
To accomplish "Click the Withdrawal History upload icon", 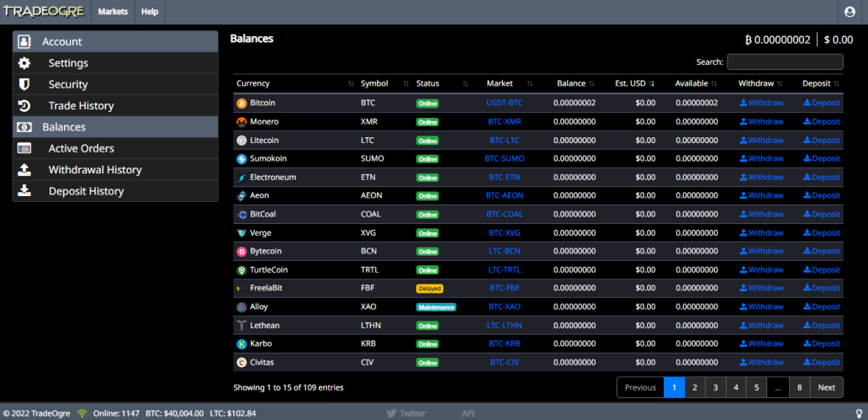I will (x=24, y=169).
